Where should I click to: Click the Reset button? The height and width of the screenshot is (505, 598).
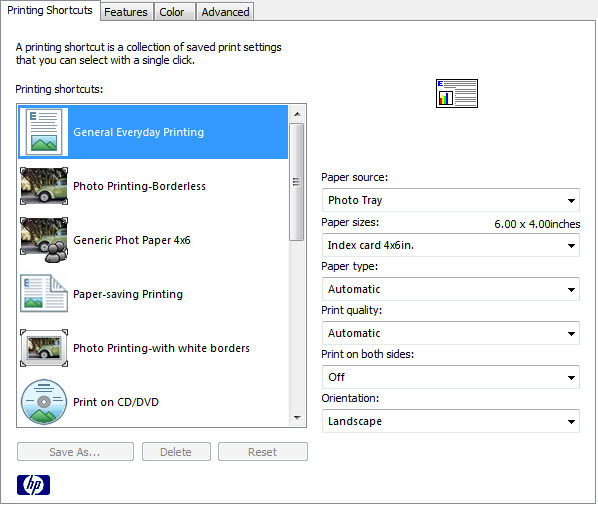tap(262, 452)
